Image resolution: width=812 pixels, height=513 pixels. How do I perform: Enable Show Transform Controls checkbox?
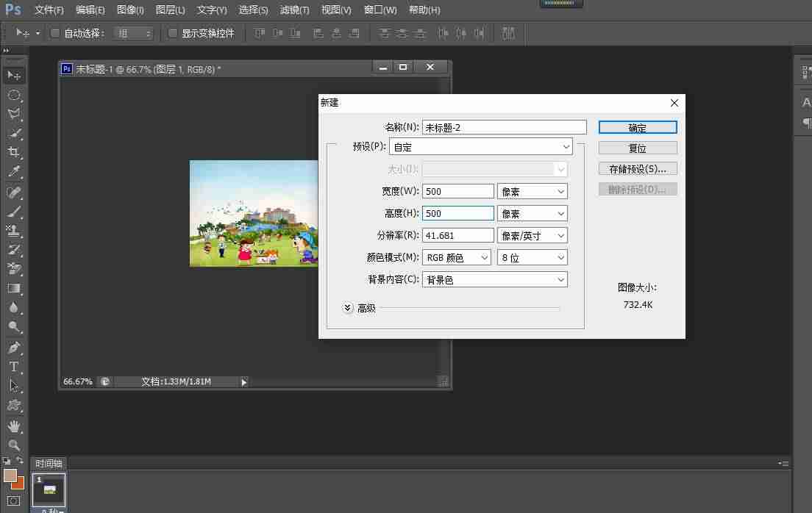pos(173,33)
